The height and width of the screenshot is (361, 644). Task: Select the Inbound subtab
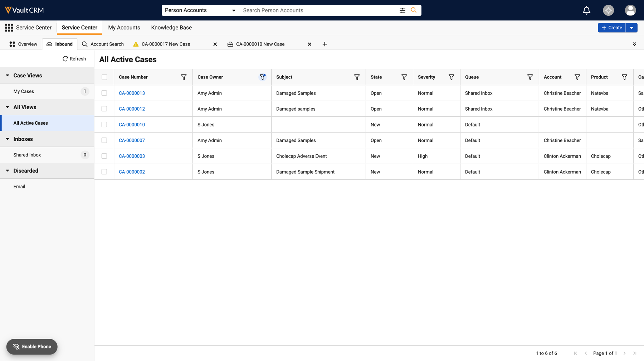tap(60, 44)
